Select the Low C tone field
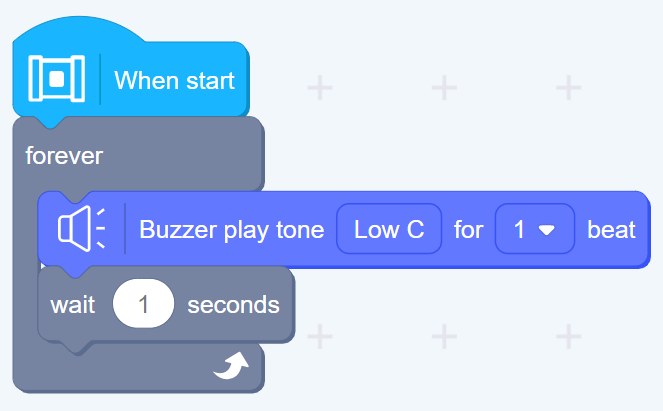 (389, 229)
